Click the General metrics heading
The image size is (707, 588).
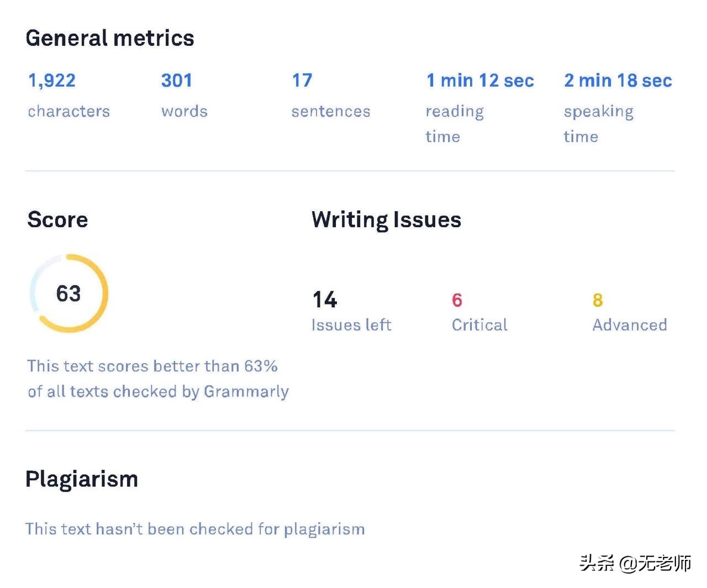pos(110,38)
